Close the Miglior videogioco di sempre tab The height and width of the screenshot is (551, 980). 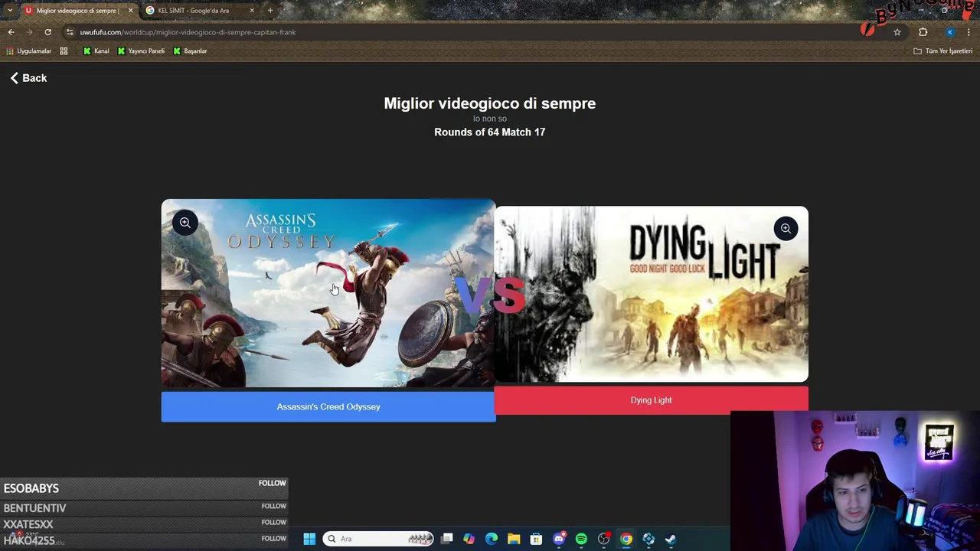(130, 10)
